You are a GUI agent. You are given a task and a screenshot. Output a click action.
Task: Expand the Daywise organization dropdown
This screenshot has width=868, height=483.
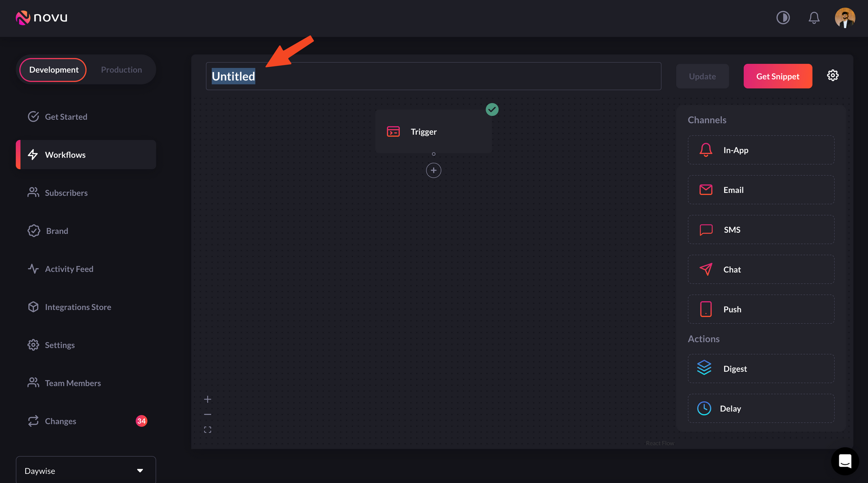pyautogui.click(x=85, y=470)
